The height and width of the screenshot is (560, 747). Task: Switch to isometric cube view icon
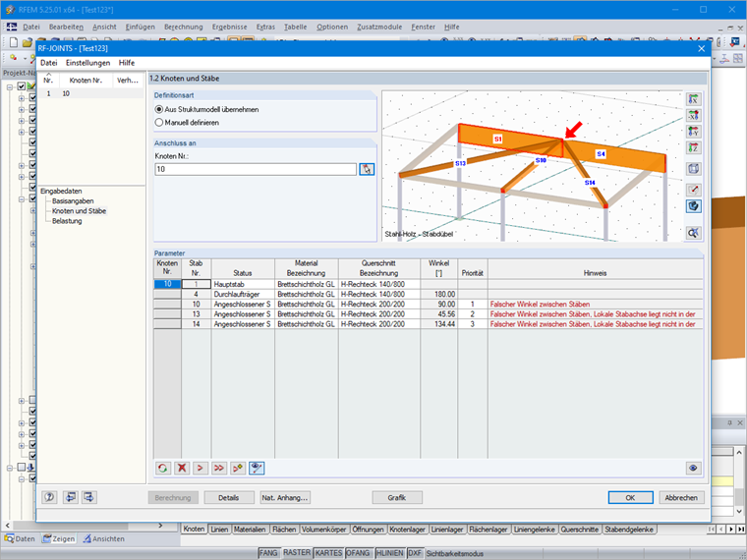[694, 169]
